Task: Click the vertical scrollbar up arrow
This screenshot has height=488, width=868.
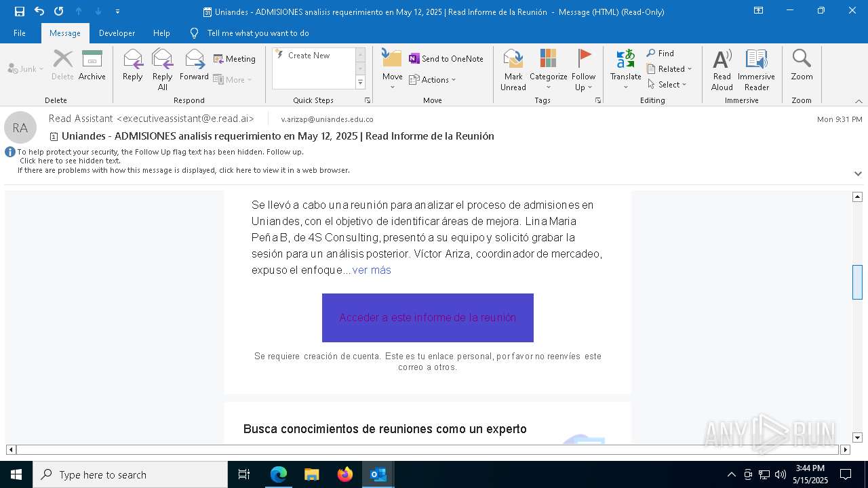Action: pyautogui.click(x=857, y=197)
